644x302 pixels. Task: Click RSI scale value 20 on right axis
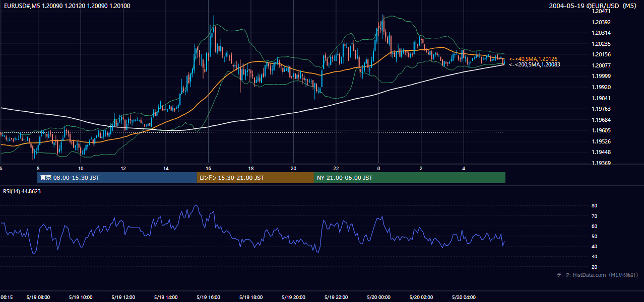[594, 267]
